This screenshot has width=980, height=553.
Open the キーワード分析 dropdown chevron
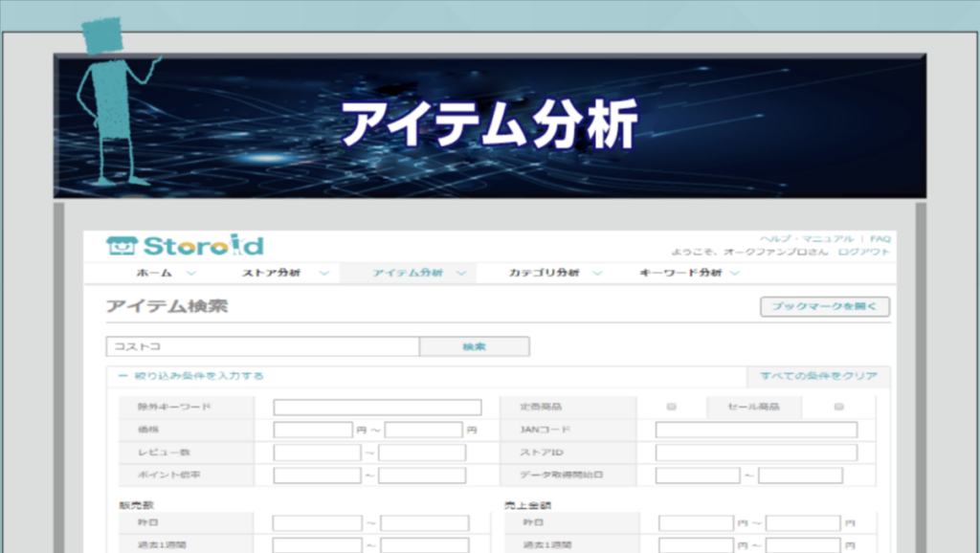[735, 274]
